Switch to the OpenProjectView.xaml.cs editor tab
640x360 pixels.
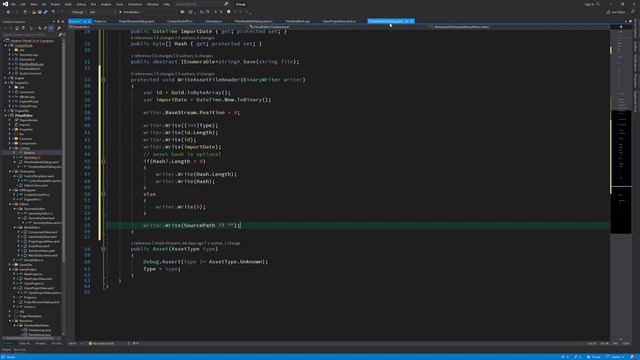(339, 21)
